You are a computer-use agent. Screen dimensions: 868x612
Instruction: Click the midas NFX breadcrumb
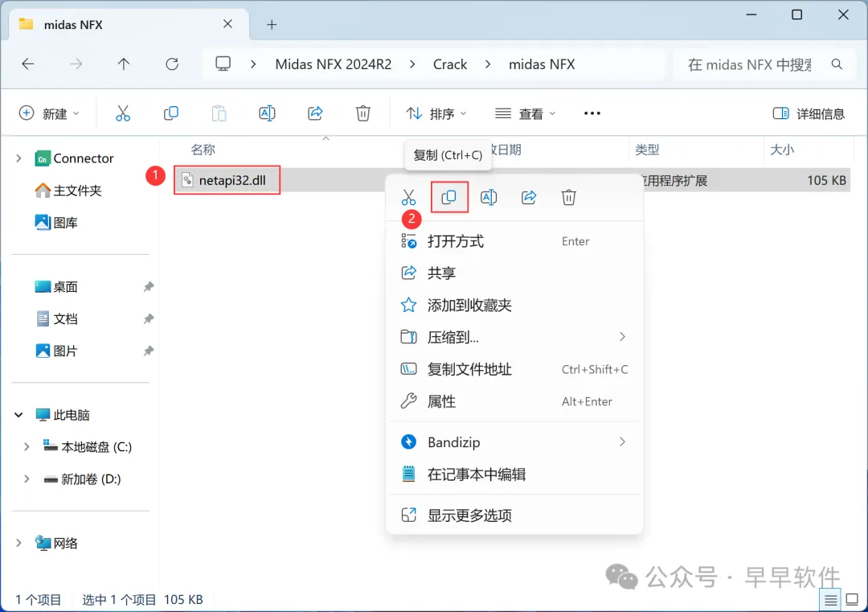(542, 64)
